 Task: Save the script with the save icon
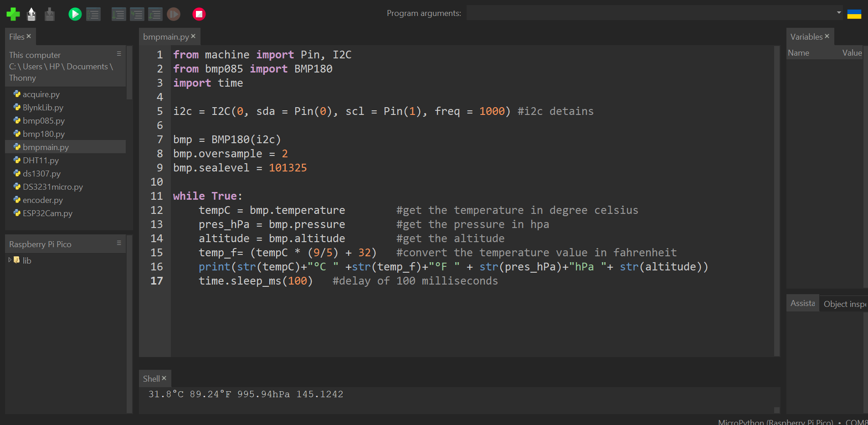point(49,14)
